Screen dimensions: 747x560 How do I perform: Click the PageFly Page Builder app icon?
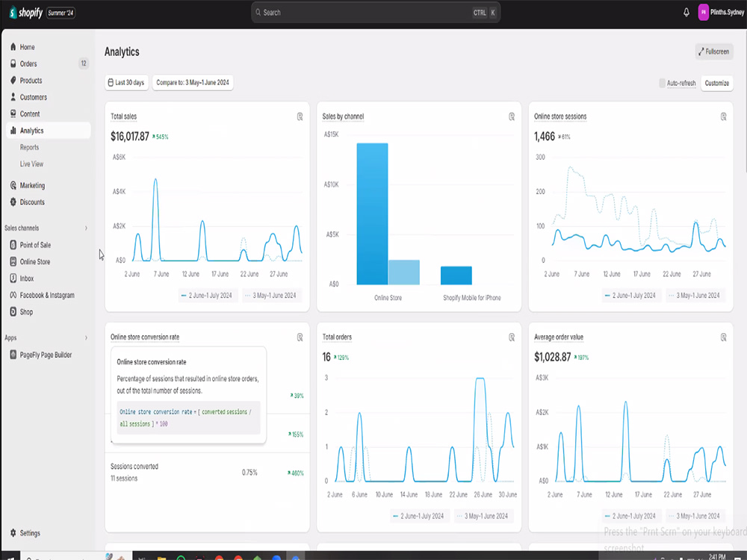pyautogui.click(x=13, y=354)
